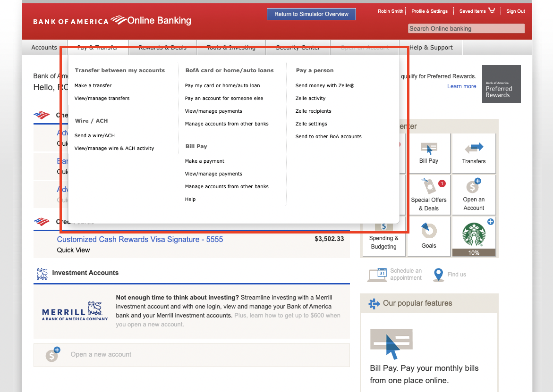The image size is (553, 392).
Task: Select Make a transfer menu item
Action: [93, 85]
